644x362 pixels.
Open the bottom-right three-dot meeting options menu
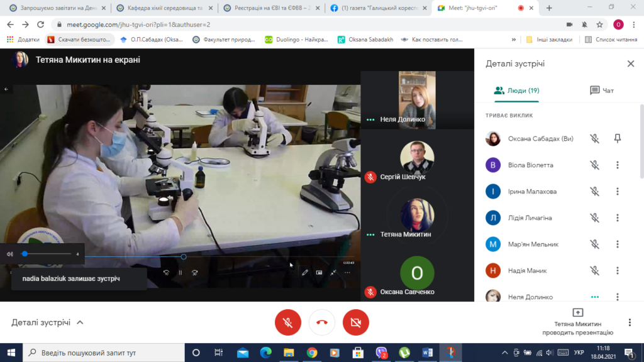click(x=630, y=322)
